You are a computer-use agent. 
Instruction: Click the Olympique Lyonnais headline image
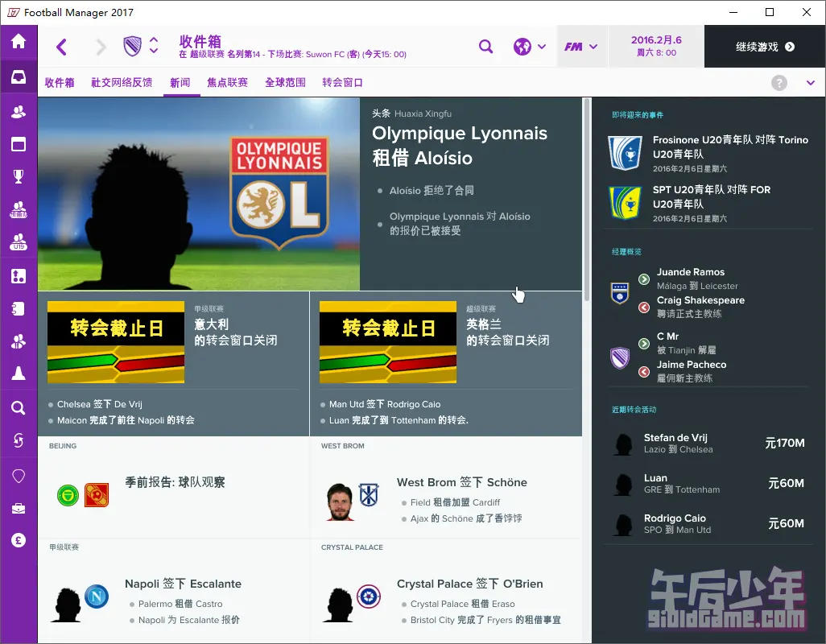199,194
